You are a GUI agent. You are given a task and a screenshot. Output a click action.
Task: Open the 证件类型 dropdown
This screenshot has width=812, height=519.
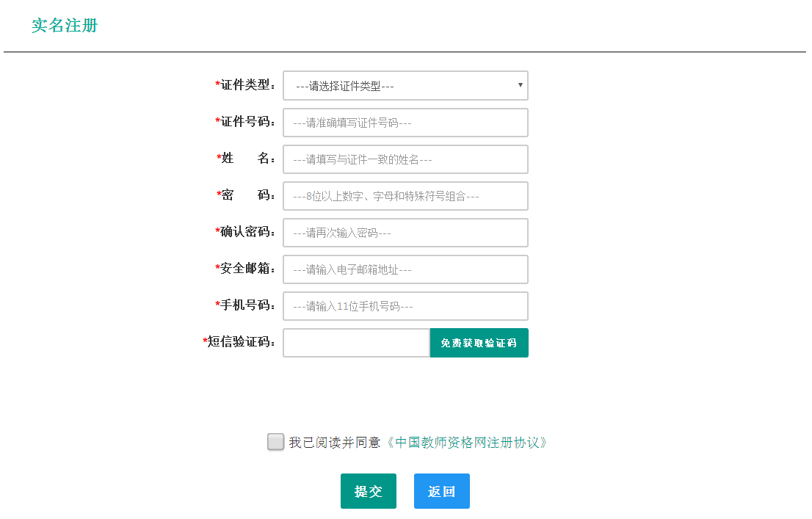[405, 85]
